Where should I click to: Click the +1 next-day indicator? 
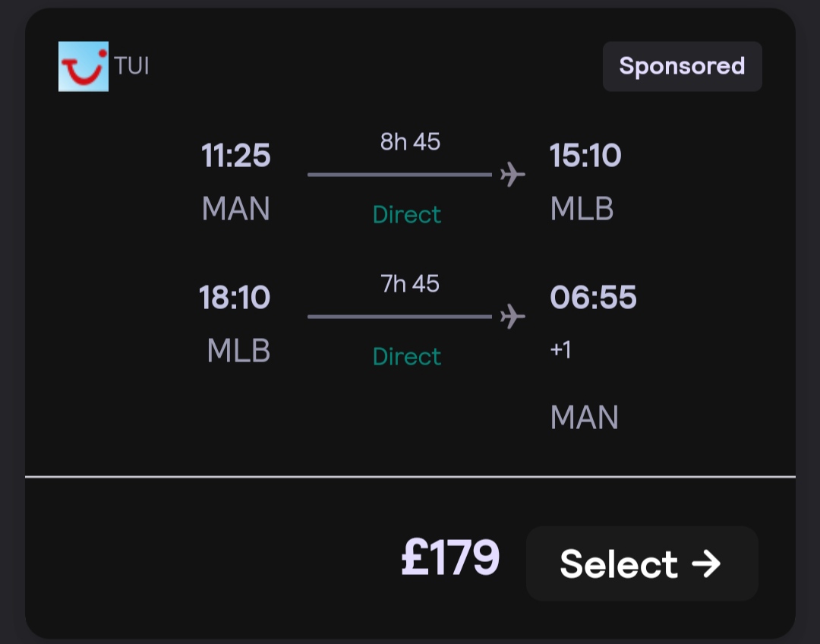pyautogui.click(x=560, y=349)
